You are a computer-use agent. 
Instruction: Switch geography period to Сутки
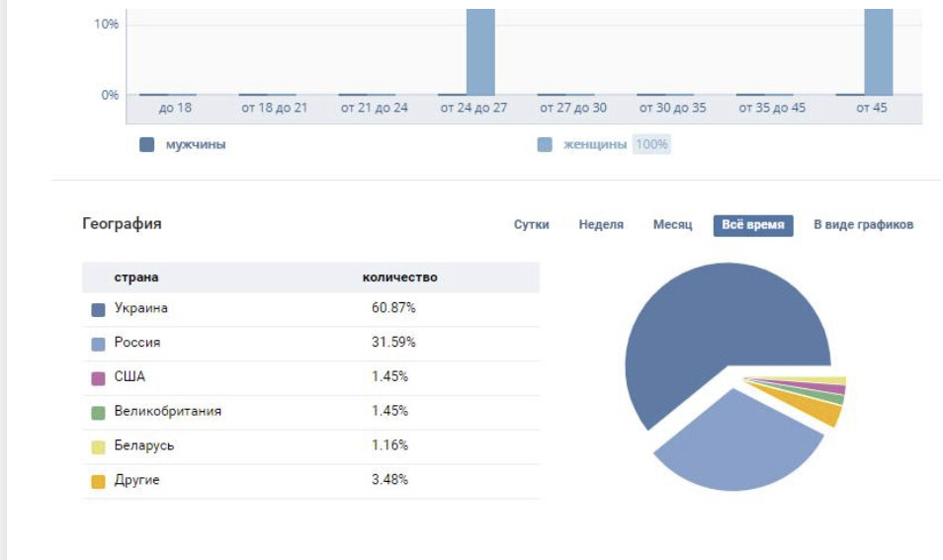click(x=531, y=225)
